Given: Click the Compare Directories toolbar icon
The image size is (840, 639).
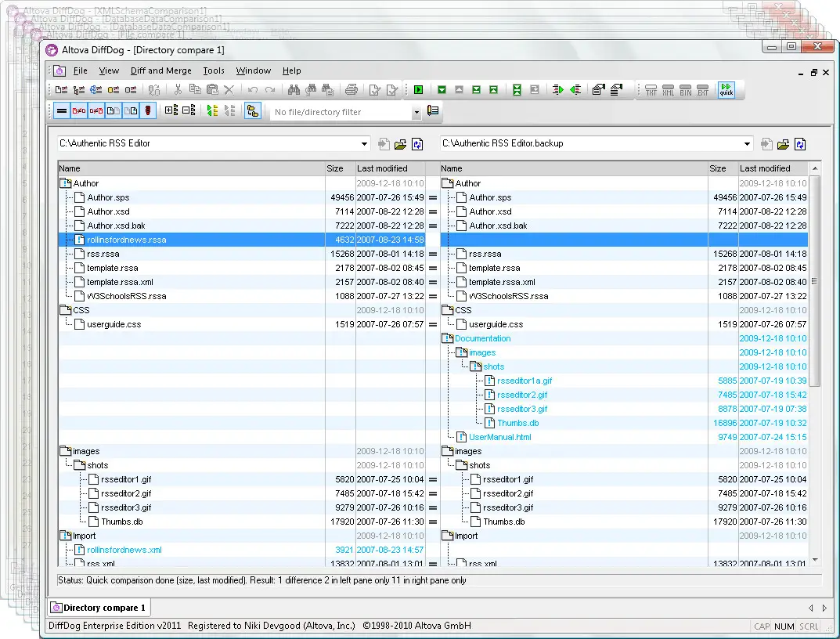Looking at the screenshot, I should pyautogui.click(x=79, y=89).
